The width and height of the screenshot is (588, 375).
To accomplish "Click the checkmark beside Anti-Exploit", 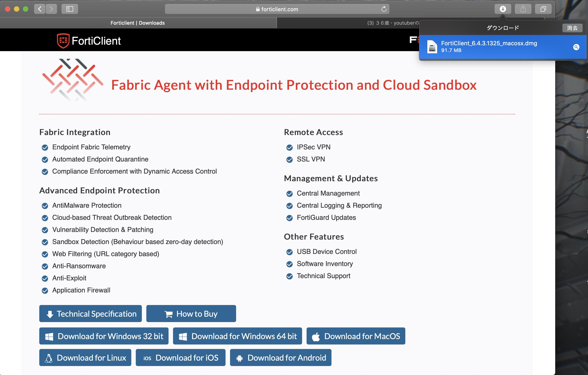I will click(45, 278).
